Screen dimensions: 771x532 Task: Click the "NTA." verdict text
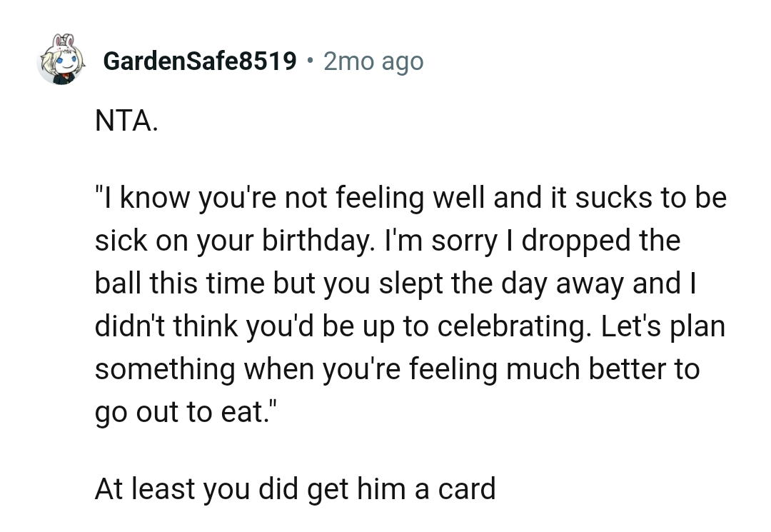pyautogui.click(x=126, y=121)
